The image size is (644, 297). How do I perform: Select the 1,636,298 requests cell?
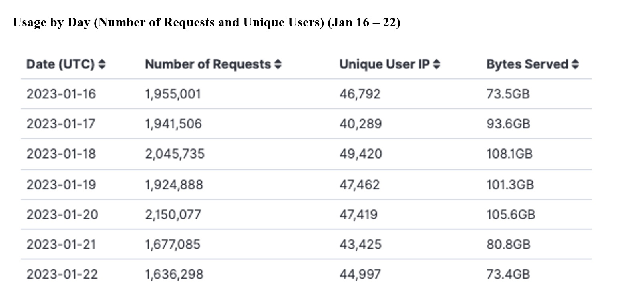(174, 274)
